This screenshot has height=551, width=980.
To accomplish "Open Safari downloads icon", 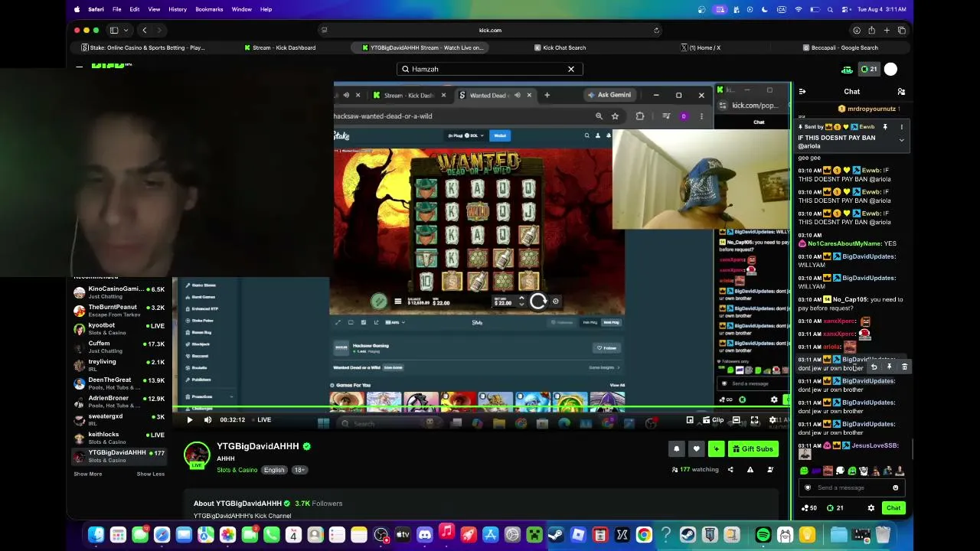I will pos(857,30).
